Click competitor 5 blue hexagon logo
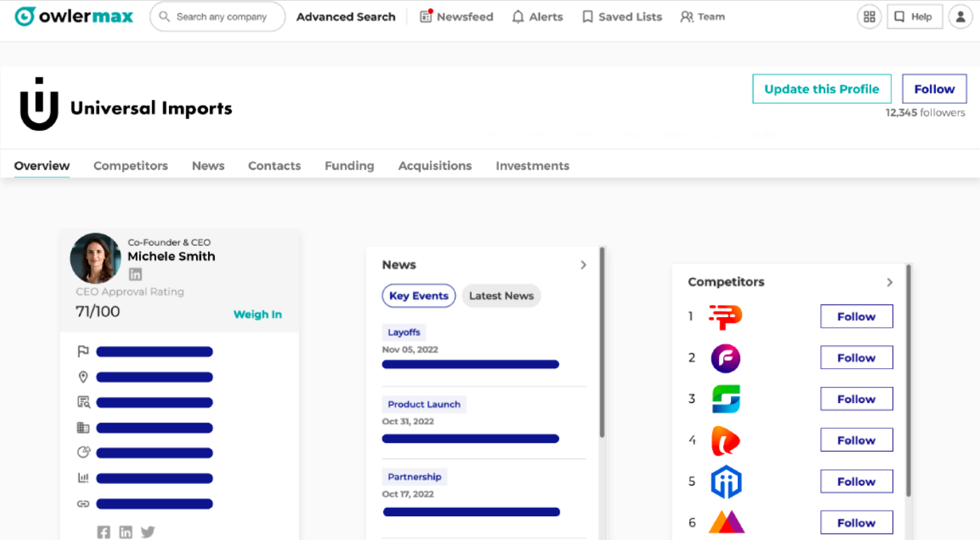 click(726, 482)
